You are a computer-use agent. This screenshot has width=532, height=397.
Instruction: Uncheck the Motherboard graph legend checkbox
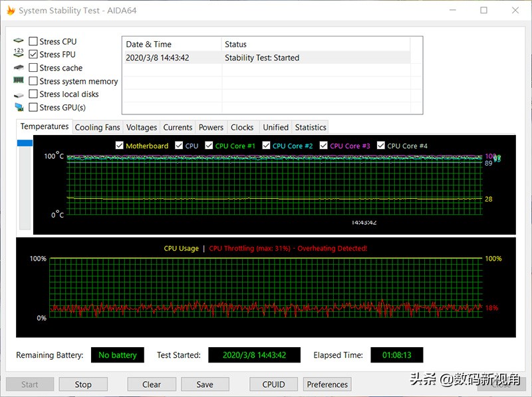pyautogui.click(x=120, y=146)
